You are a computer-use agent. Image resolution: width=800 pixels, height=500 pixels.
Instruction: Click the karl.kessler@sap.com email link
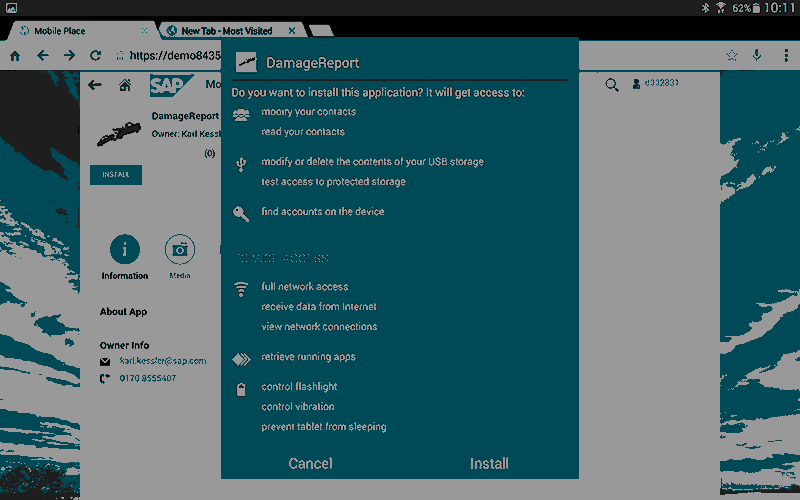pos(162,361)
